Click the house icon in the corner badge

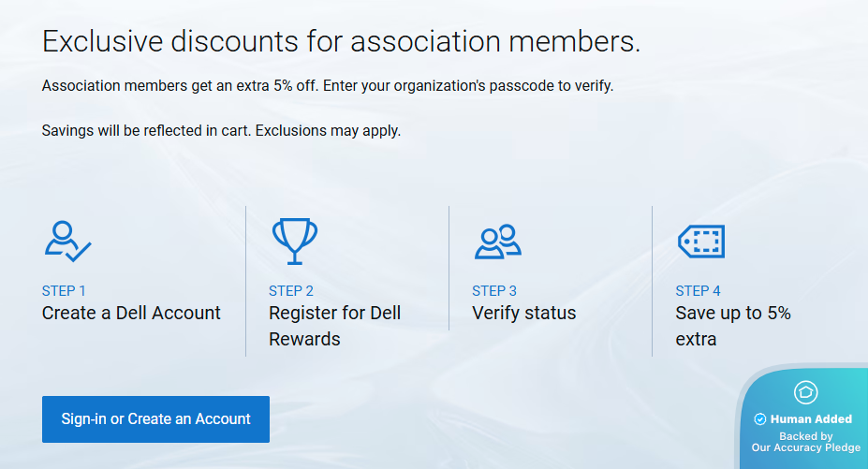point(805,392)
